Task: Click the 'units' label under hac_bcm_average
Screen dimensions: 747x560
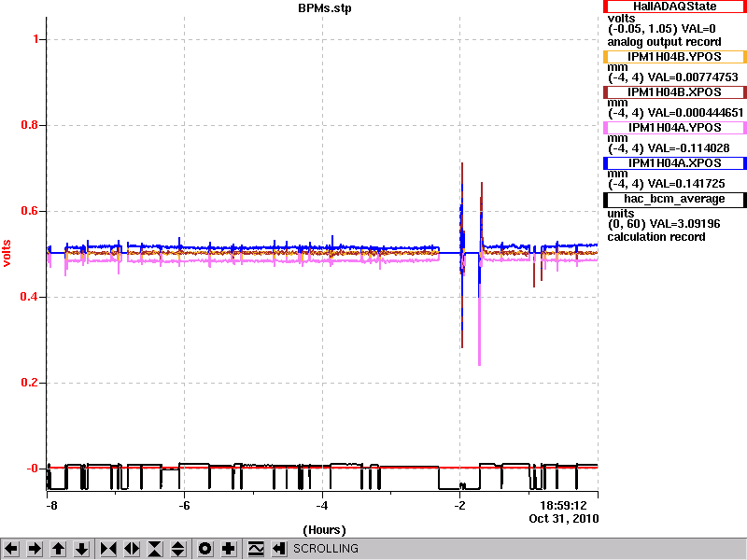Action: 621,214
